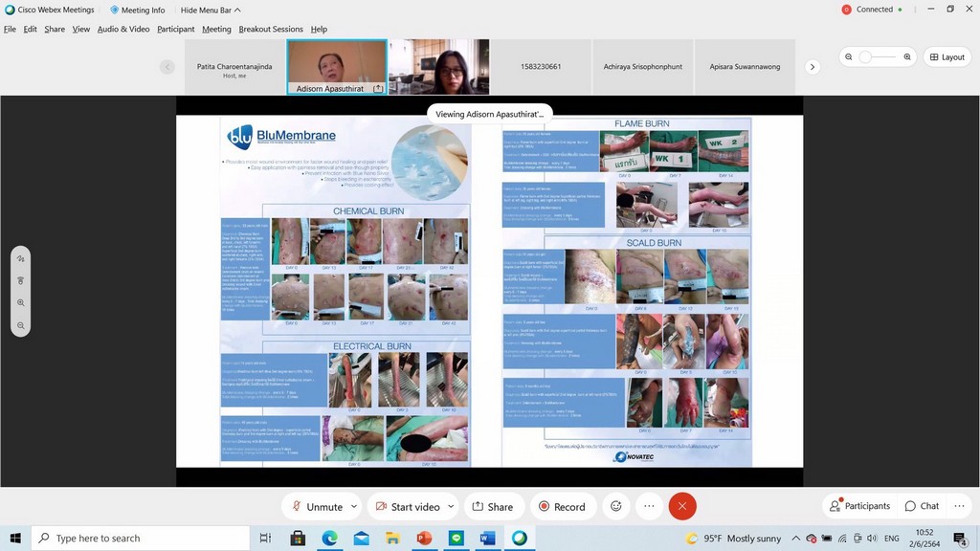Select the annotate squiggle tool
The image size is (980, 551).
tap(20, 258)
